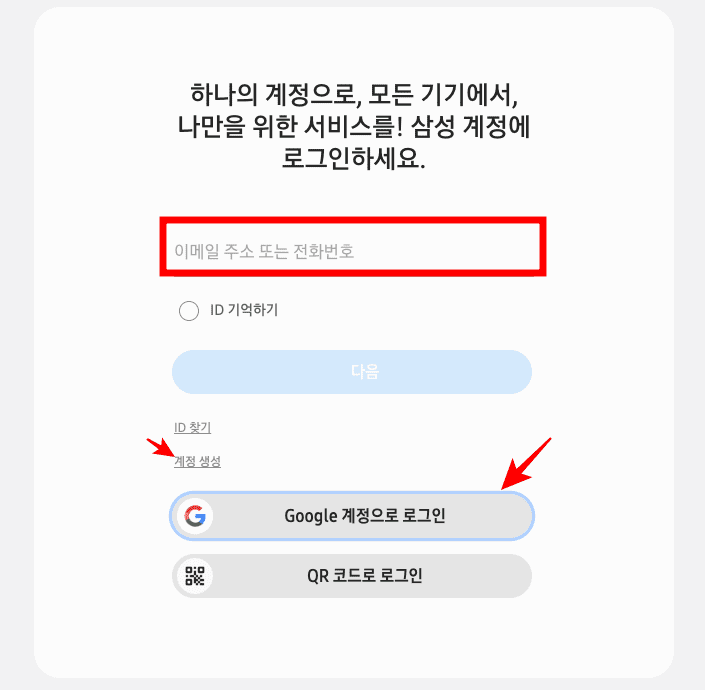Click the 다음 button
Image resolution: width=705 pixels, height=690 pixels.
click(x=352, y=372)
